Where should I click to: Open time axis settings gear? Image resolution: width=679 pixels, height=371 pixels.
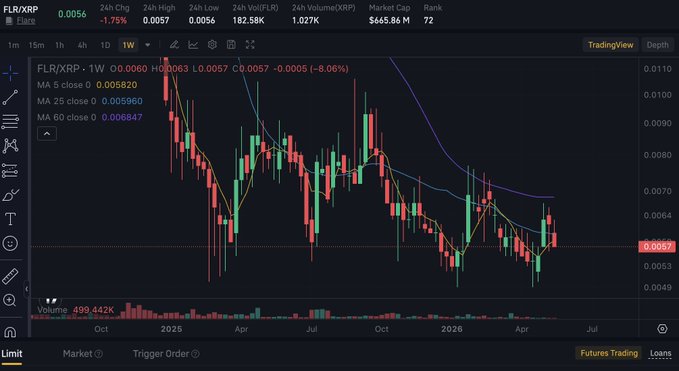point(662,329)
